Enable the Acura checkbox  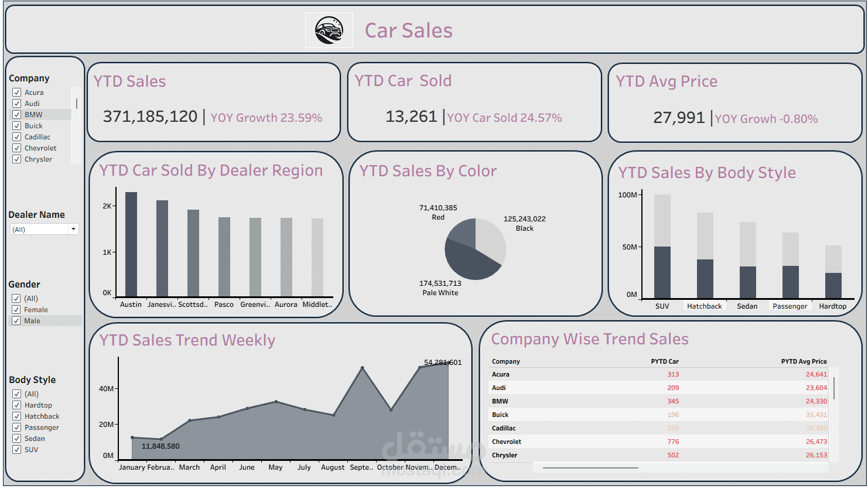(16, 92)
